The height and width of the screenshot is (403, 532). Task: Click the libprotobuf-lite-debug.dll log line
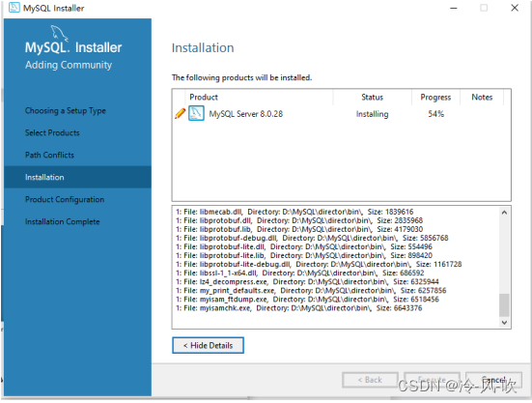pos(319,264)
